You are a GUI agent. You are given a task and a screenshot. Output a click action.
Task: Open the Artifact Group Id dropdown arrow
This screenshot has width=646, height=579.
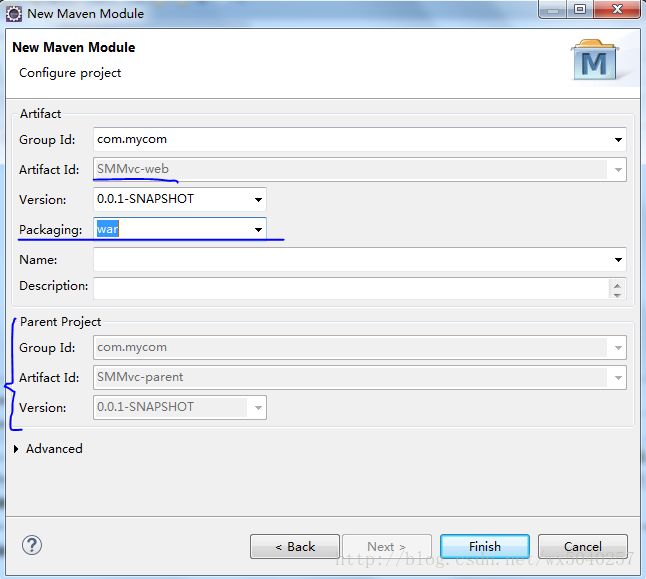click(x=618, y=140)
